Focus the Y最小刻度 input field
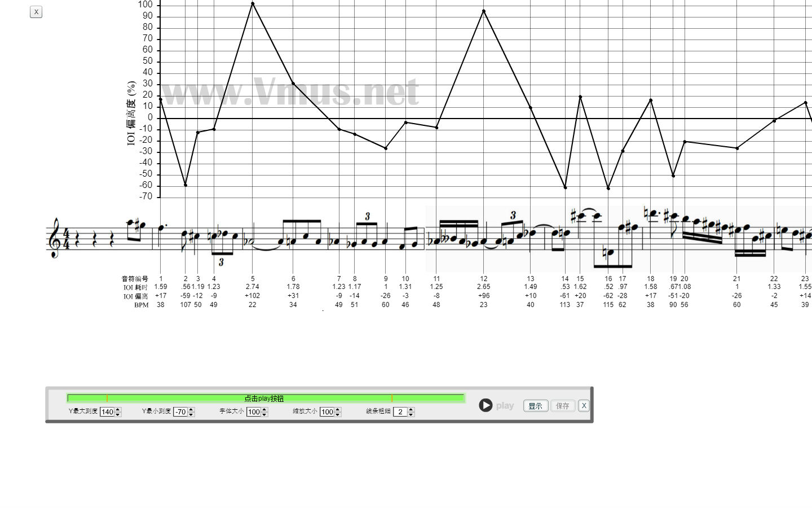The width and height of the screenshot is (812, 508). click(180, 412)
